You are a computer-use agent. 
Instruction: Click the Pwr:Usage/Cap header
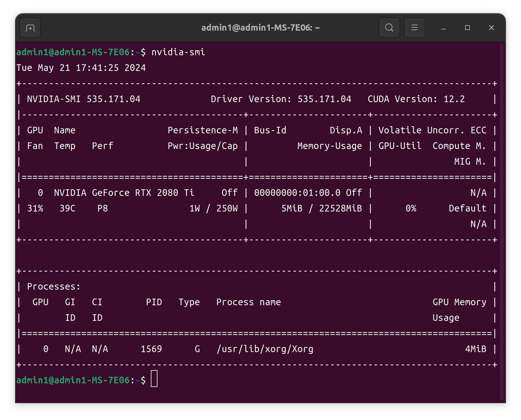(x=203, y=146)
